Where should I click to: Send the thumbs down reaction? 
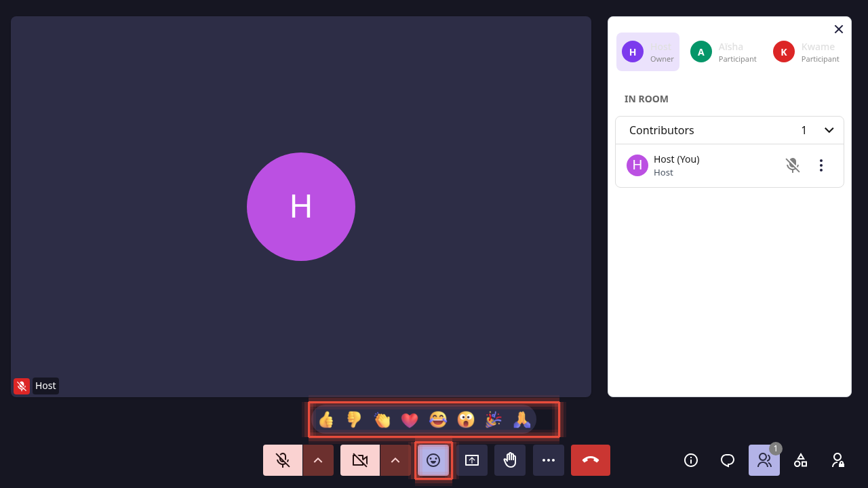point(354,420)
